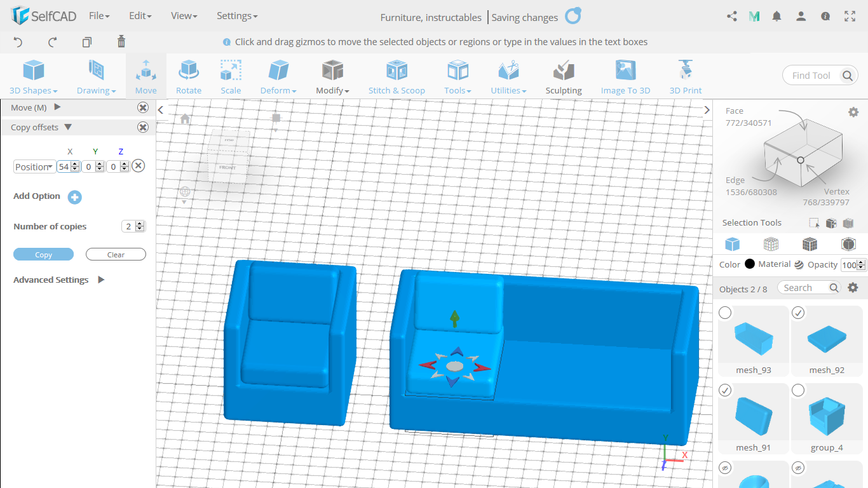Screen dimensions: 868x488
Task: Open the Drawing dropdown
Action: coord(97,76)
